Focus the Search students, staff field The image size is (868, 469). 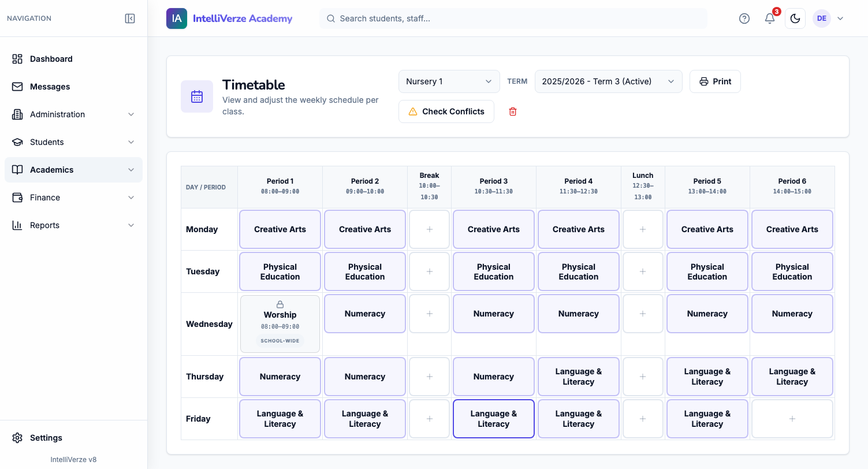pyautogui.click(x=513, y=18)
